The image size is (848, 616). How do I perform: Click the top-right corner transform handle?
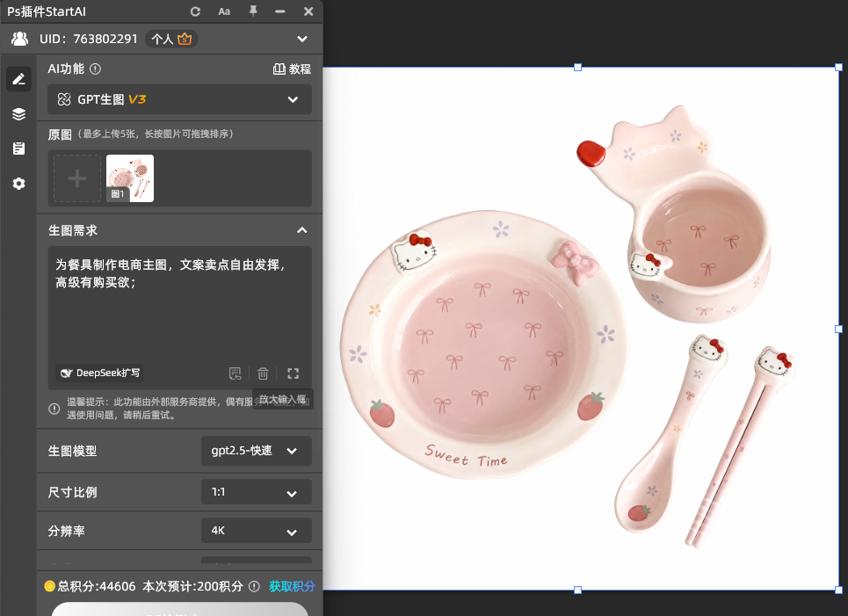tap(839, 67)
